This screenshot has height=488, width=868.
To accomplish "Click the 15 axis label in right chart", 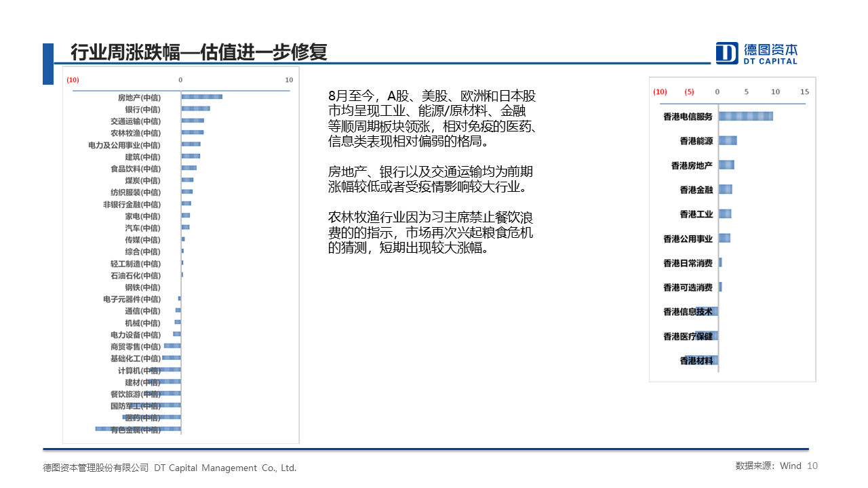I will 805,91.
